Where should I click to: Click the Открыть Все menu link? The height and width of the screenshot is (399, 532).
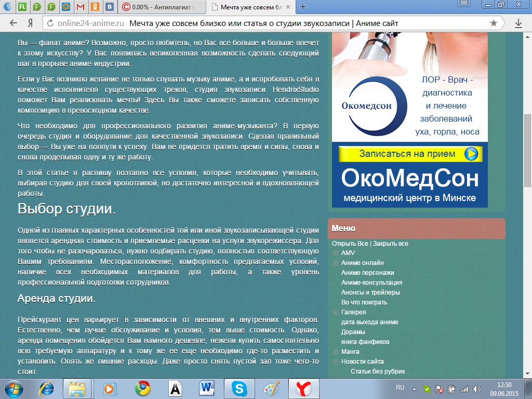click(x=350, y=244)
